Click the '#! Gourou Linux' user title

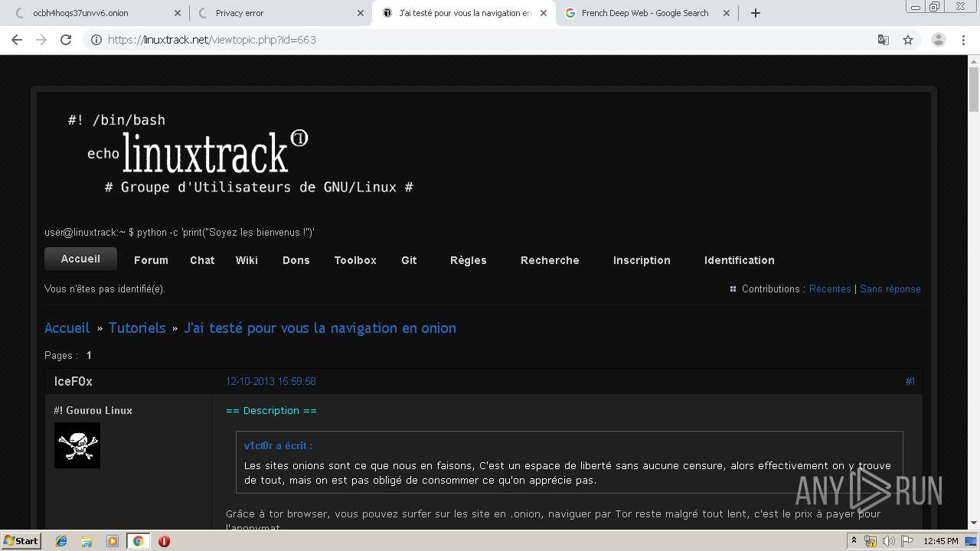pyautogui.click(x=93, y=410)
